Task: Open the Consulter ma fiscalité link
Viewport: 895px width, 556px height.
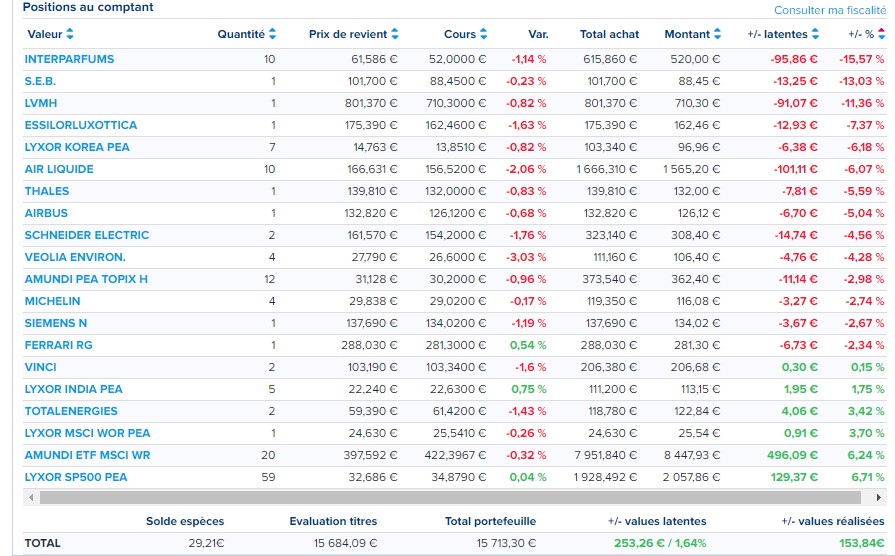Action: point(829,10)
